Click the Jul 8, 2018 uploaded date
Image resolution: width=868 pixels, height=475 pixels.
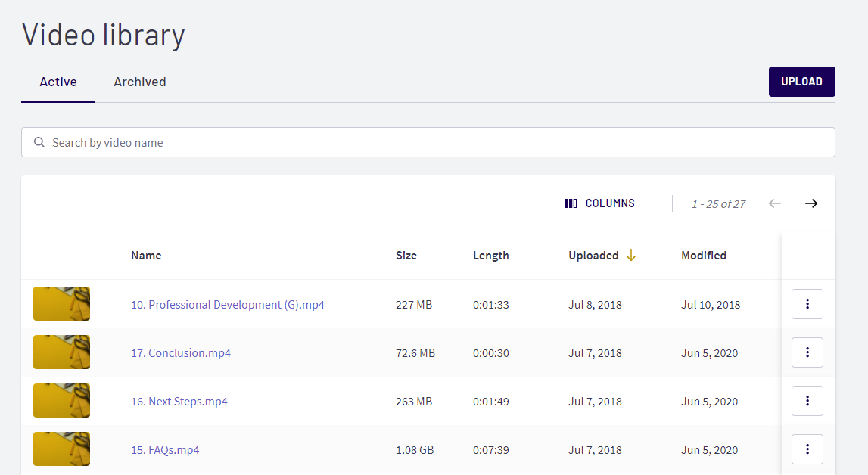[595, 305]
